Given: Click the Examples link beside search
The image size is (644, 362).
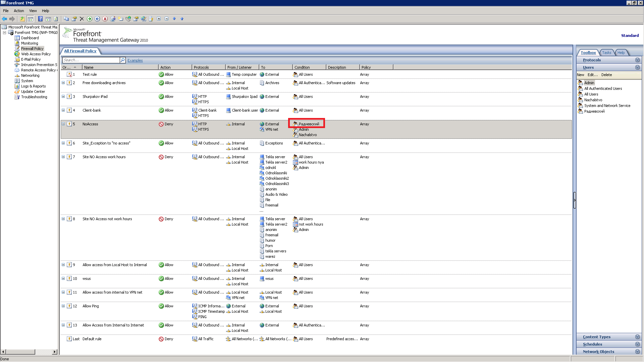Looking at the screenshot, I should (x=135, y=60).
